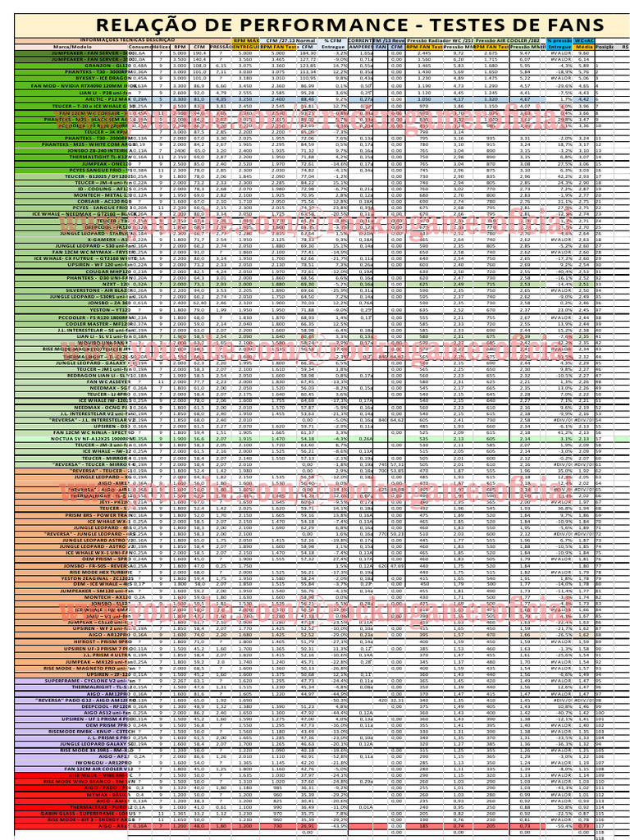Click the 'ID - COOLING - AF125' row label
Viewport: 630px width, 840px height.
tap(104, 189)
